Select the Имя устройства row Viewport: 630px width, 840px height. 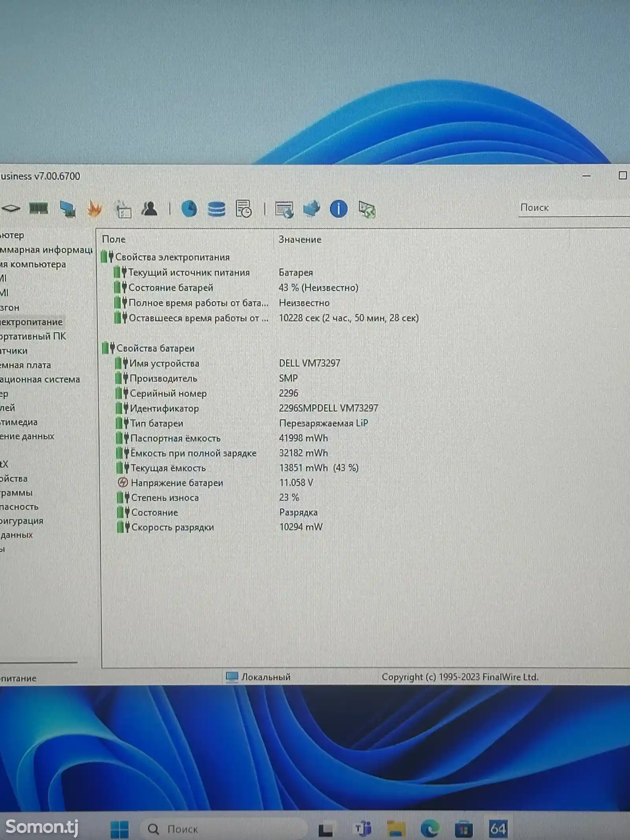pos(228,363)
